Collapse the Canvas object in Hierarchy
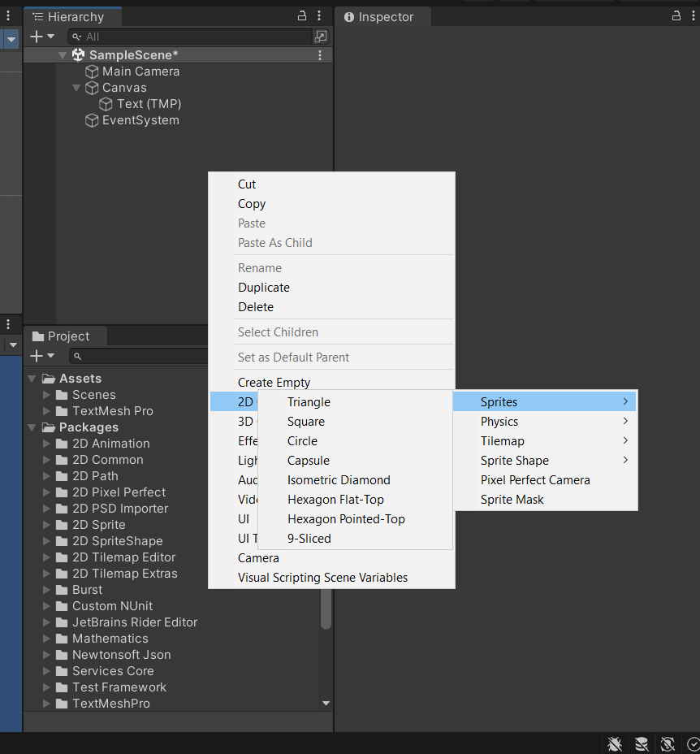The width and height of the screenshot is (700, 754). (76, 88)
